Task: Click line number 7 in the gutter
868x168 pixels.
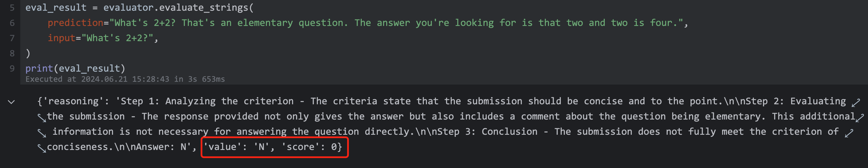Action: (x=12, y=38)
